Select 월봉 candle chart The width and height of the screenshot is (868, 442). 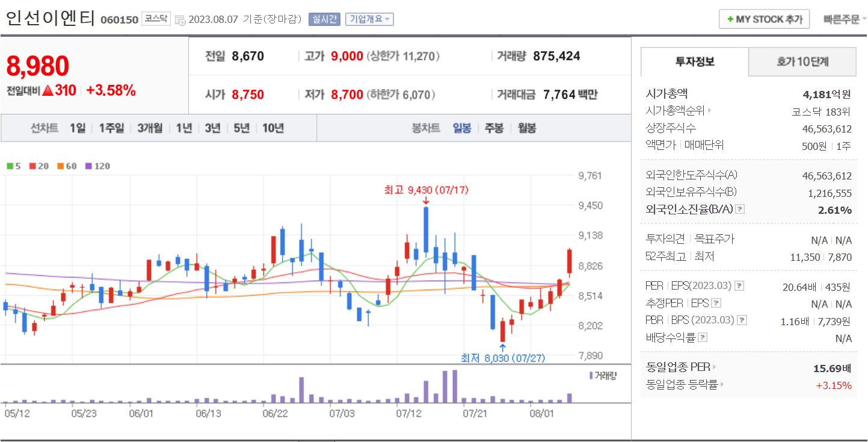pos(527,128)
